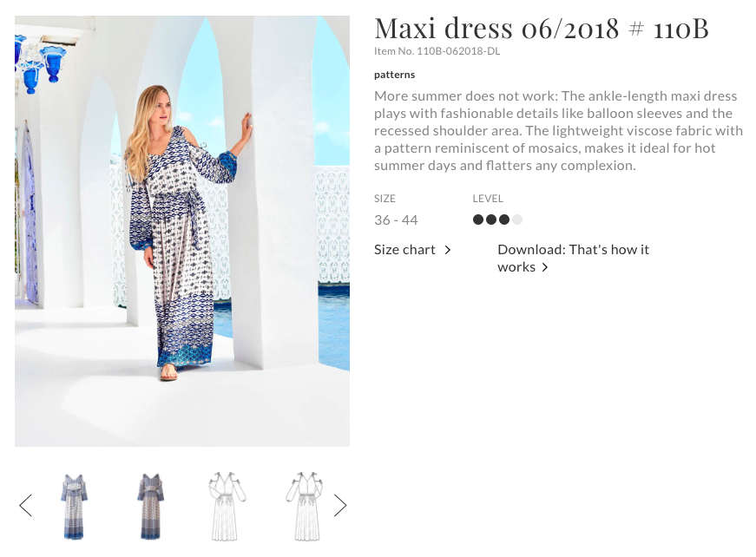This screenshot has width=756, height=557.
Task: Click the chevron after "That's how it works"
Action: point(545,267)
